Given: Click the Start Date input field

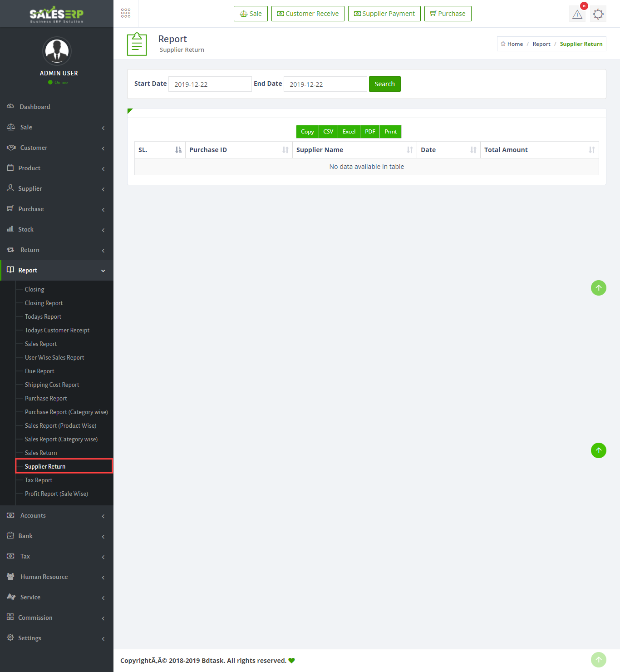Looking at the screenshot, I should (210, 84).
